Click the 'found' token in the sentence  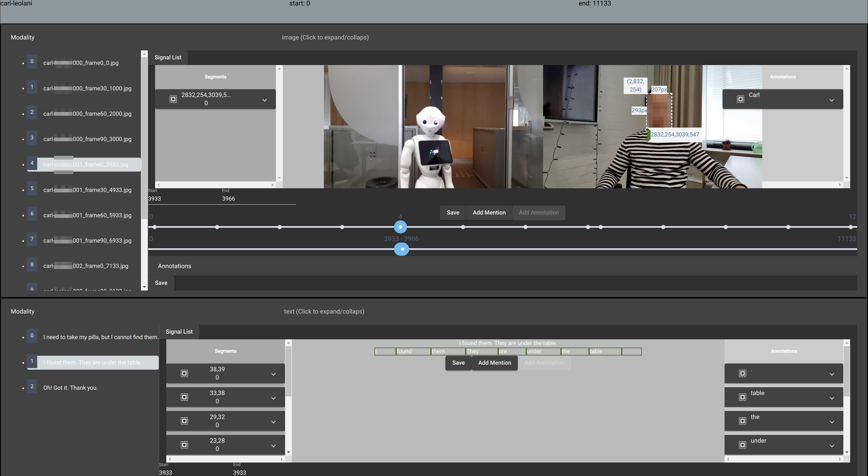[x=413, y=351]
